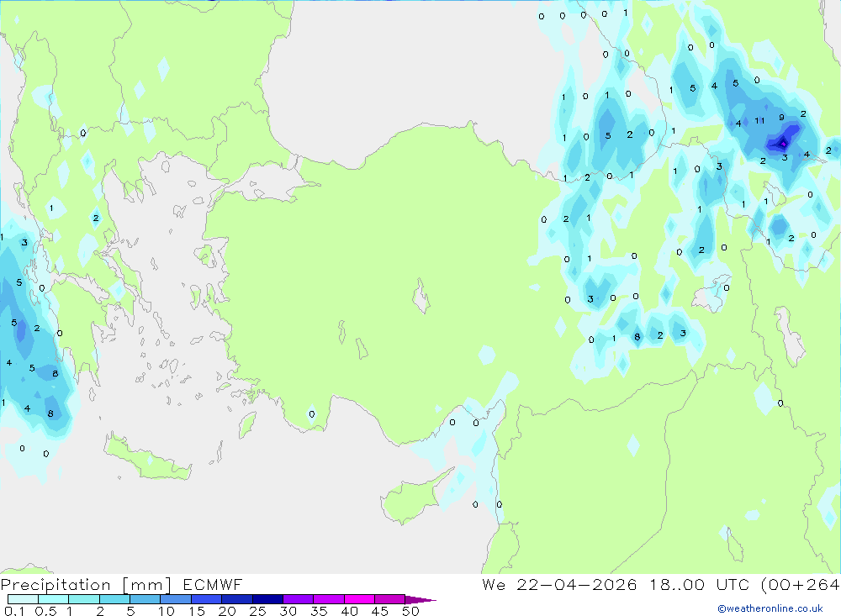Open the weatheronline.co.uk copyright link
Screen dimensions: 841x616
770,608
